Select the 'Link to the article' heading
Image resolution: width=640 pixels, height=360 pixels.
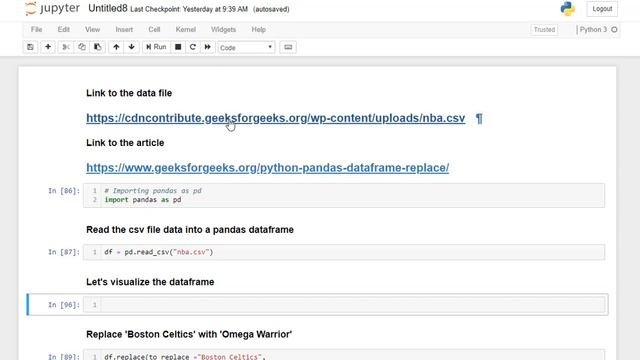125,143
